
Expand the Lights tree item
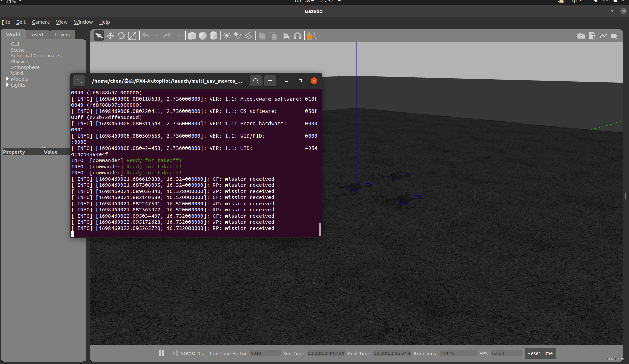(x=8, y=85)
